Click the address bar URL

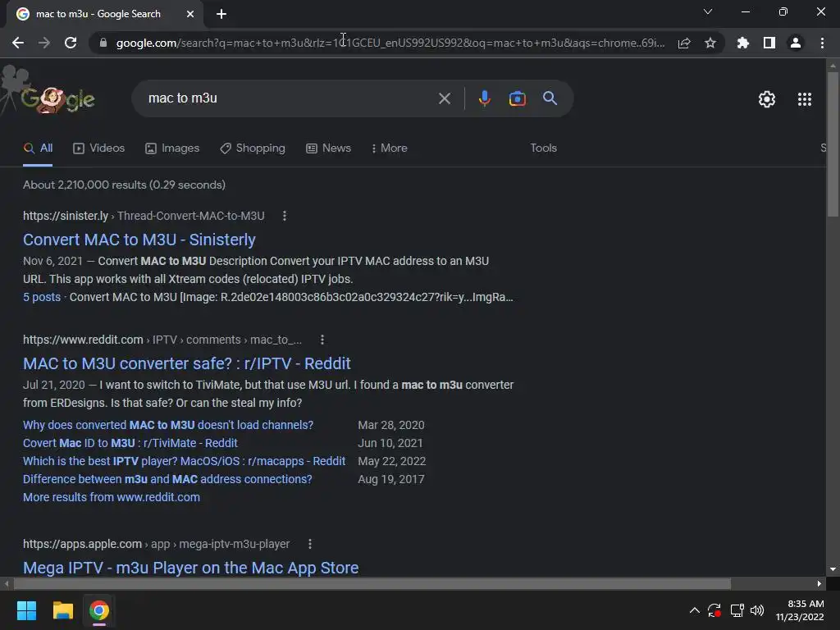(390, 43)
